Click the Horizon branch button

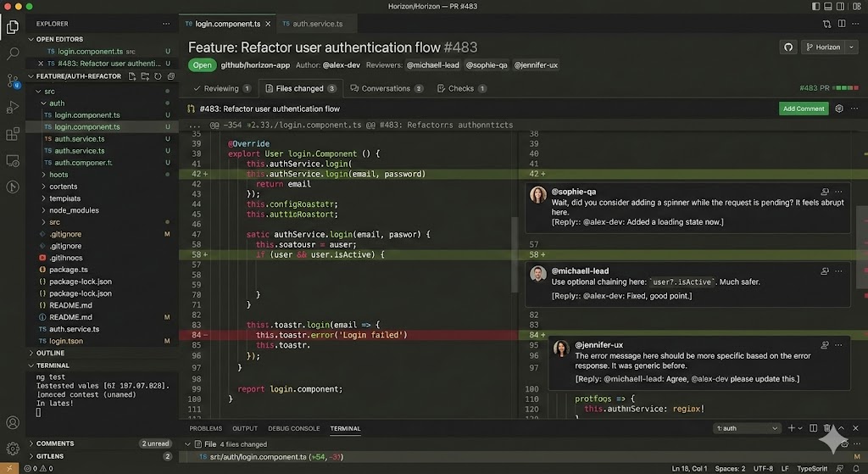(x=824, y=47)
